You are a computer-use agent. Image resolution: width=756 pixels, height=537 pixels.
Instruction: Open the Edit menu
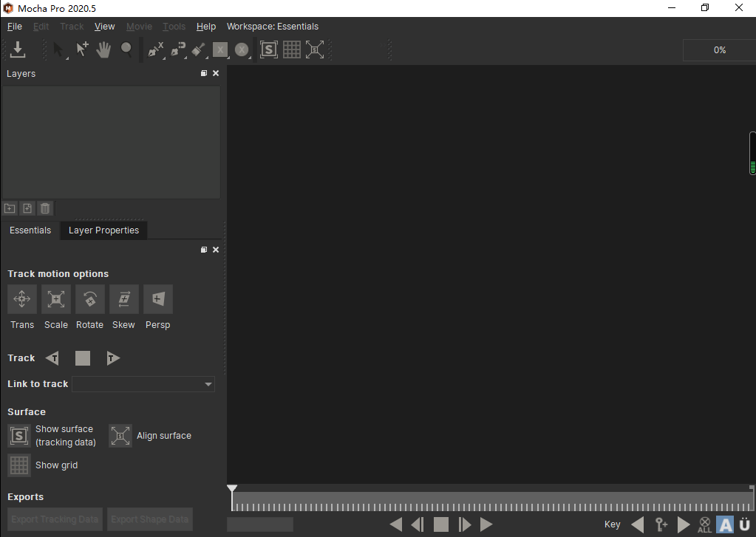(x=41, y=27)
